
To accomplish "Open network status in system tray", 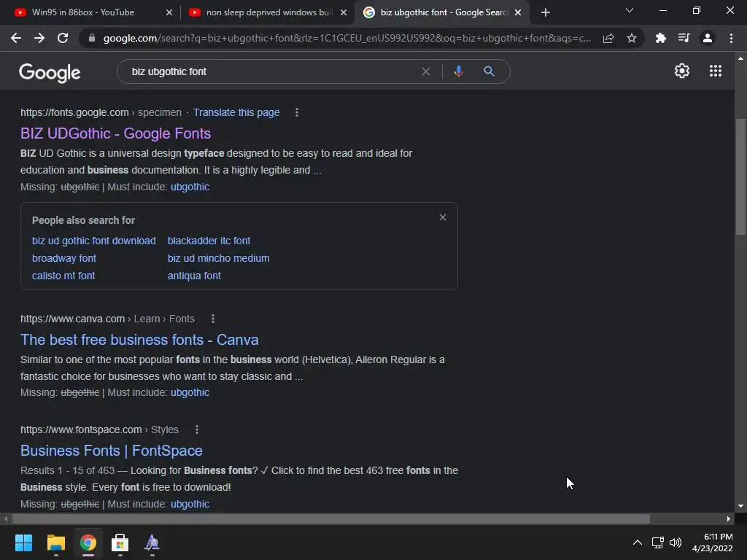I will tap(658, 542).
